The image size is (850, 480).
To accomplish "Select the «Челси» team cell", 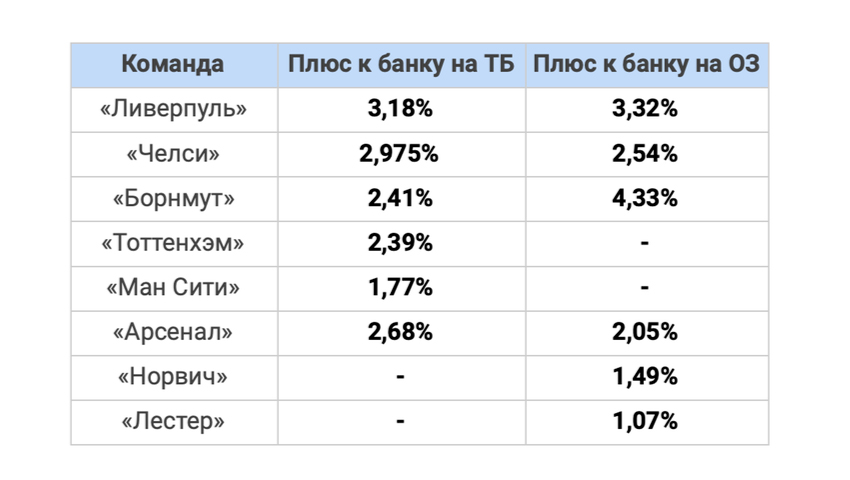I will 173,153.
